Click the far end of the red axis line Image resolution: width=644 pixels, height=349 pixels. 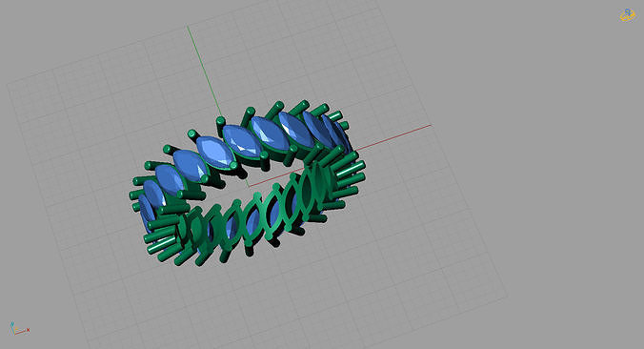tap(431, 125)
